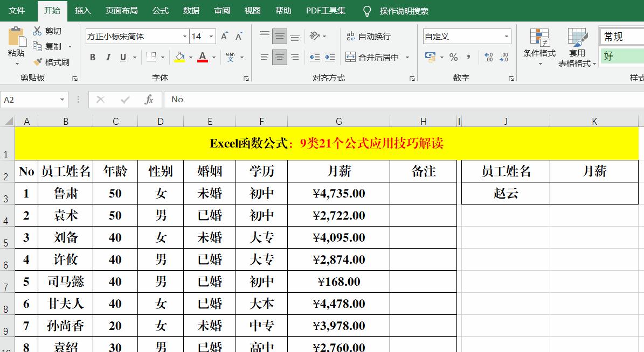Toggle center horizontal alignment

pyautogui.click(x=280, y=57)
